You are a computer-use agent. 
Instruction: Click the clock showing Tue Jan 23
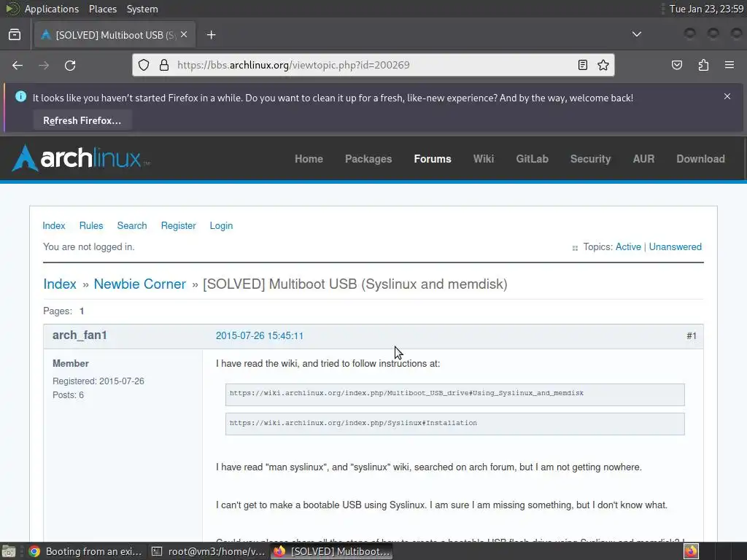[x=706, y=9]
